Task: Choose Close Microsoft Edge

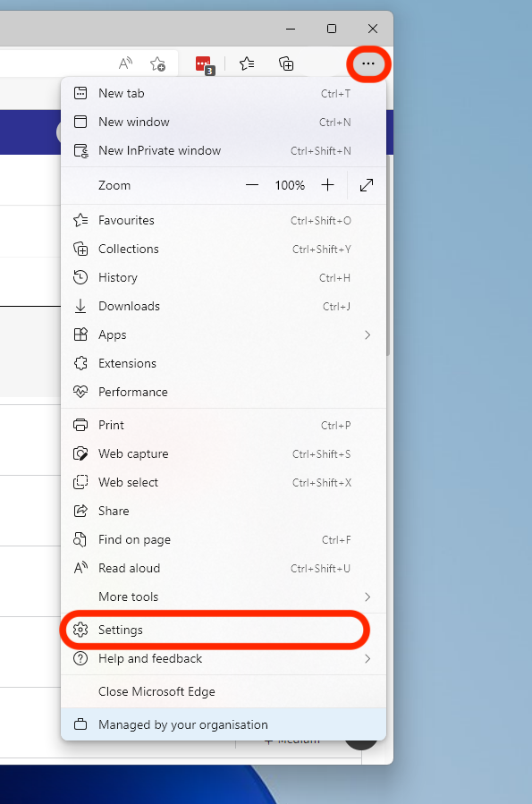Action: 224,691
